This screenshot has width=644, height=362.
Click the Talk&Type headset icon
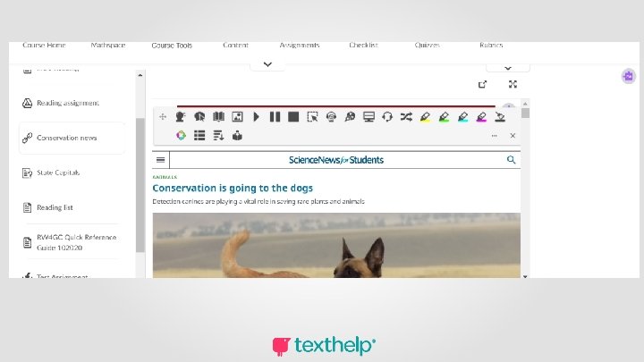(x=387, y=117)
